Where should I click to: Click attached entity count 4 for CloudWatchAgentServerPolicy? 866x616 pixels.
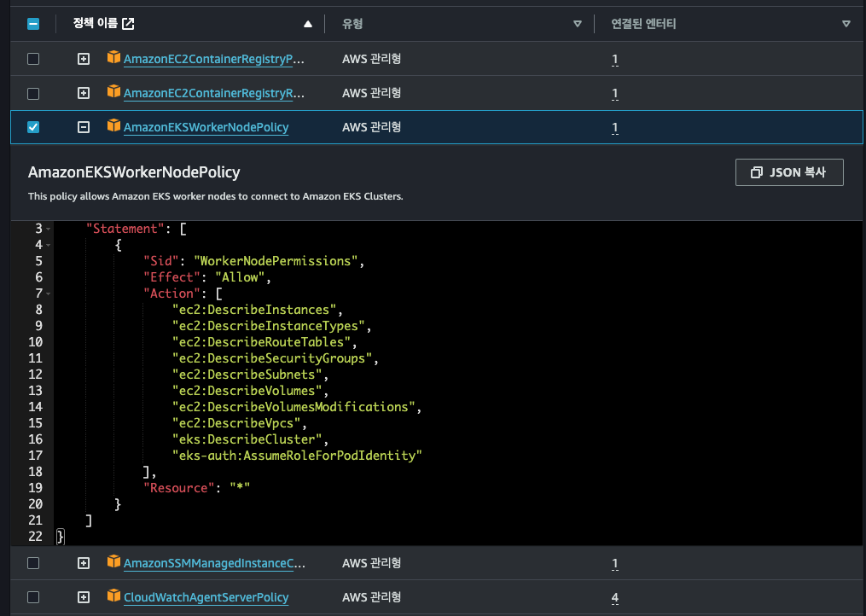(614, 598)
